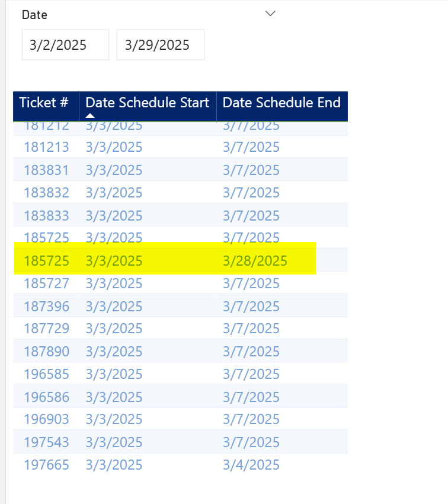448x504 pixels.
Task: Select ticket number 187890
Action: coord(47,352)
